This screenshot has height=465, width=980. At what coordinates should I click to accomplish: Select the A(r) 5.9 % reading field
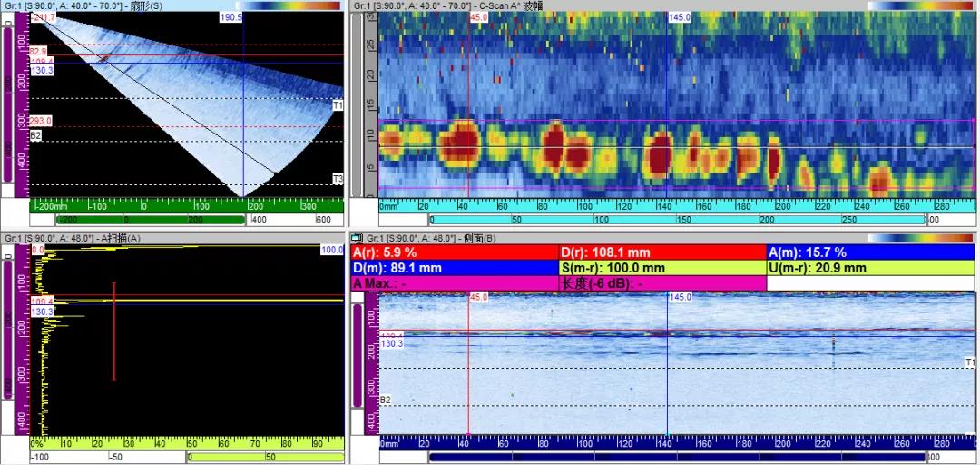click(455, 252)
